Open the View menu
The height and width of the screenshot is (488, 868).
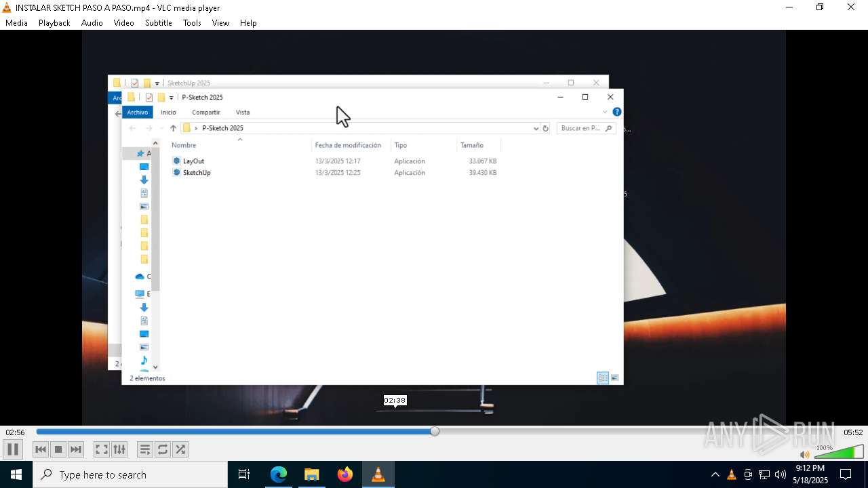tap(220, 22)
